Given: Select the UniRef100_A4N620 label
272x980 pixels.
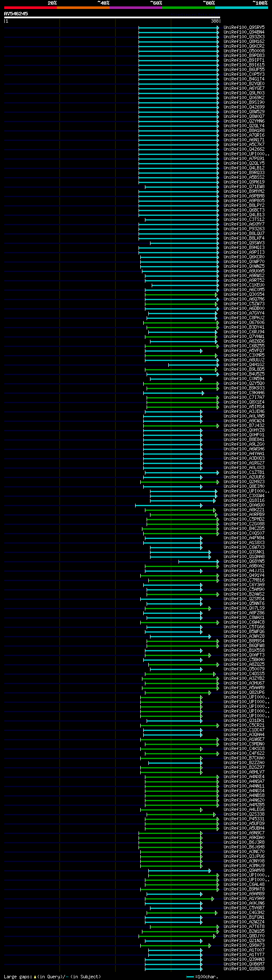Looking at the screenshot, I should (244, 800).
